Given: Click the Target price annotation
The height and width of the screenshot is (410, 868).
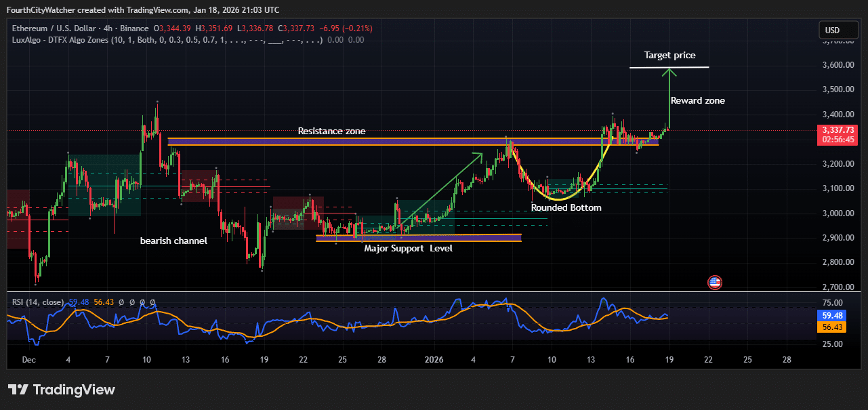Looking at the screenshot, I should pyautogui.click(x=669, y=55).
